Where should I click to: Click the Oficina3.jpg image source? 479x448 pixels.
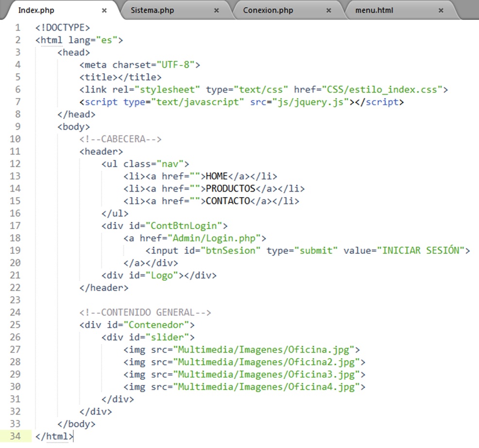(x=266, y=374)
